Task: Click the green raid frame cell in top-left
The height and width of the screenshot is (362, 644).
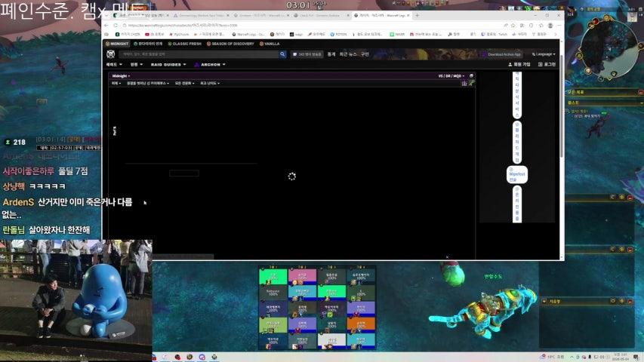Action: [x=273, y=277]
